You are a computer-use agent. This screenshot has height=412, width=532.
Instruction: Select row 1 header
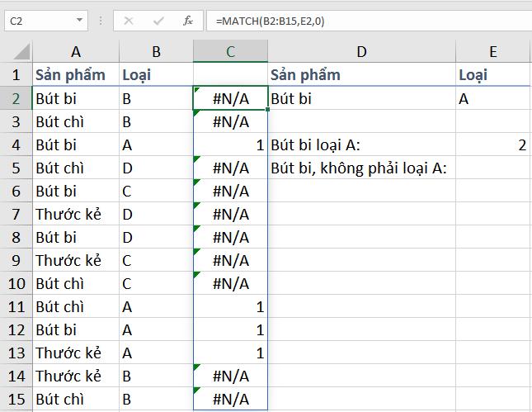tap(16, 74)
